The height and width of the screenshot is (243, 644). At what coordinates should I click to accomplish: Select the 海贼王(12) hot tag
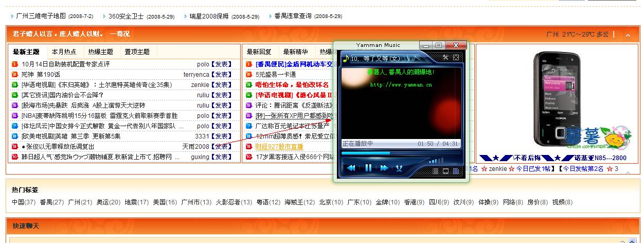click(x=299, y=202)
